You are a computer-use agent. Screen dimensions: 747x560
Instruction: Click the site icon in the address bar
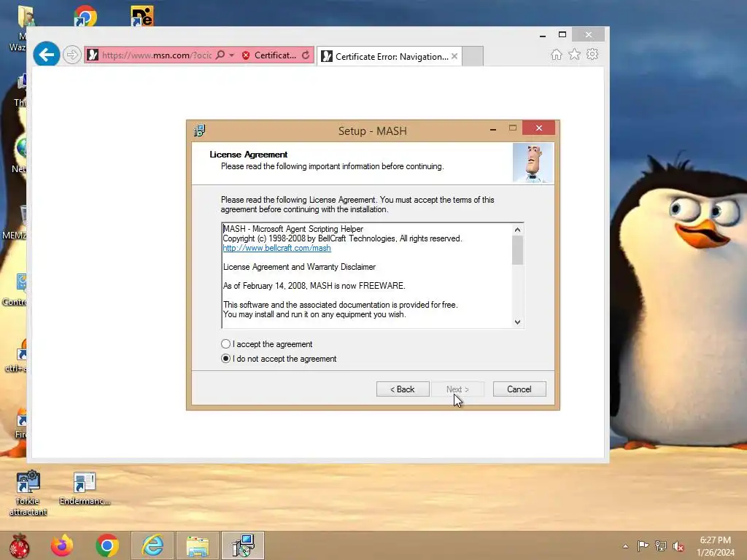click(x=93, y=55)
